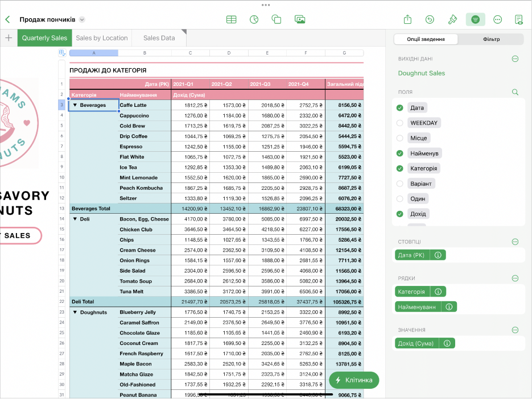Tap the media insert icon
Screen dimensions: 532x399
pos(300,19)
